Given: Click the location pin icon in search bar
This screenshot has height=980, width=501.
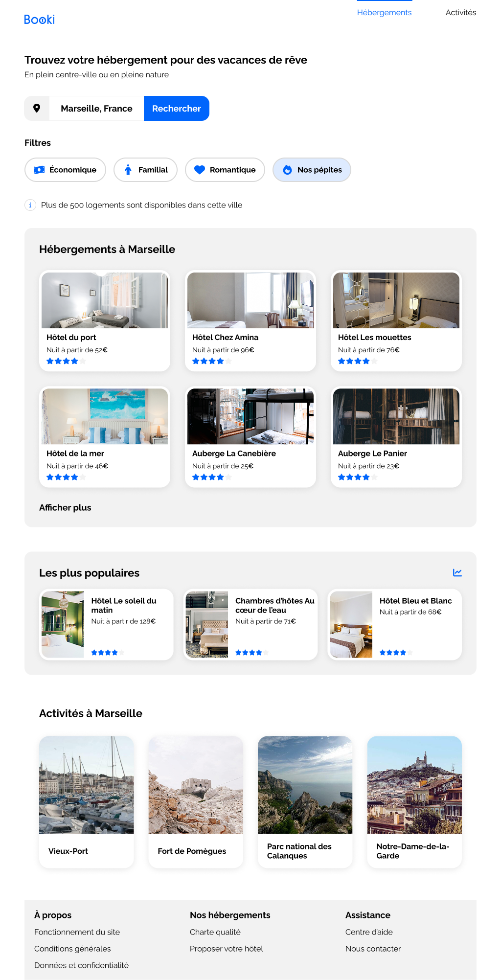Looking at the screenshot, I should pyautogui.click(x=37, y=108).
